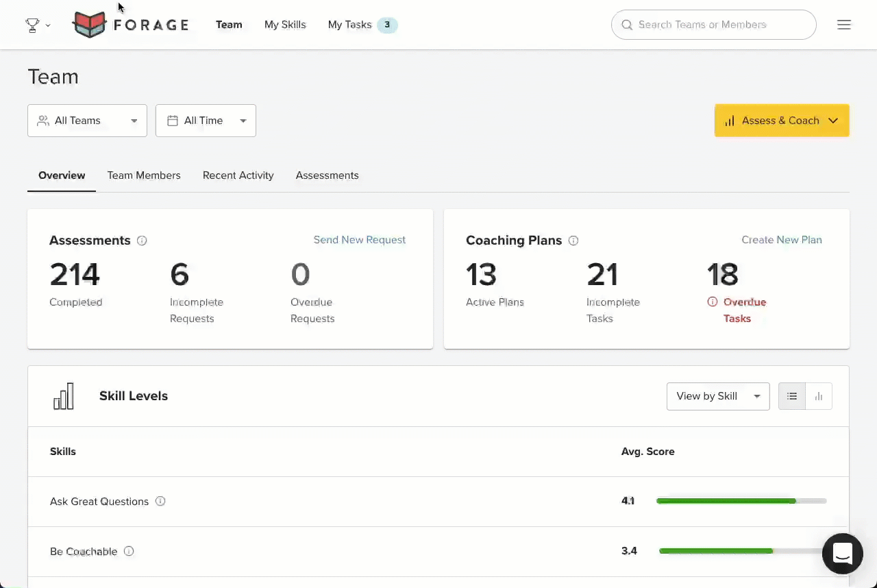Open Assess & Coach button menu

[x=782, y=121]
